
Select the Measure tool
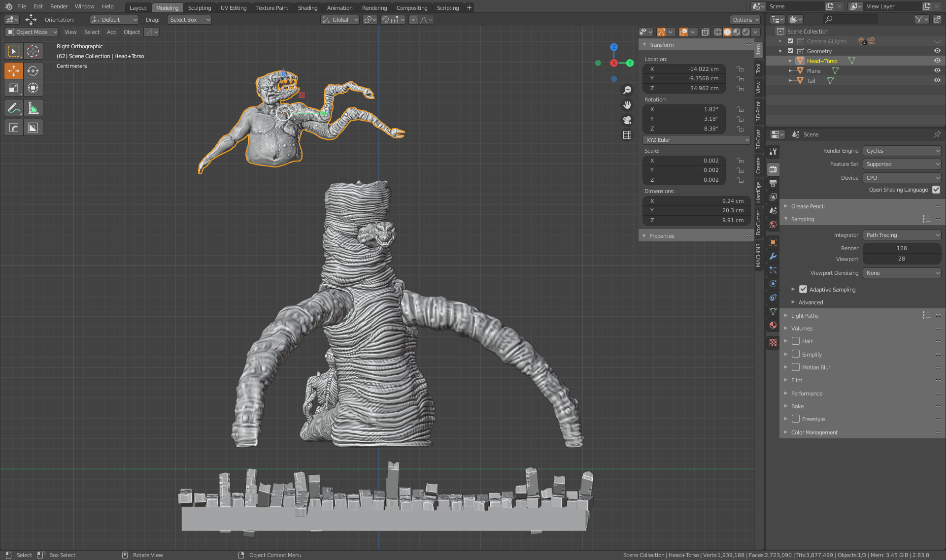coord(33,108)
